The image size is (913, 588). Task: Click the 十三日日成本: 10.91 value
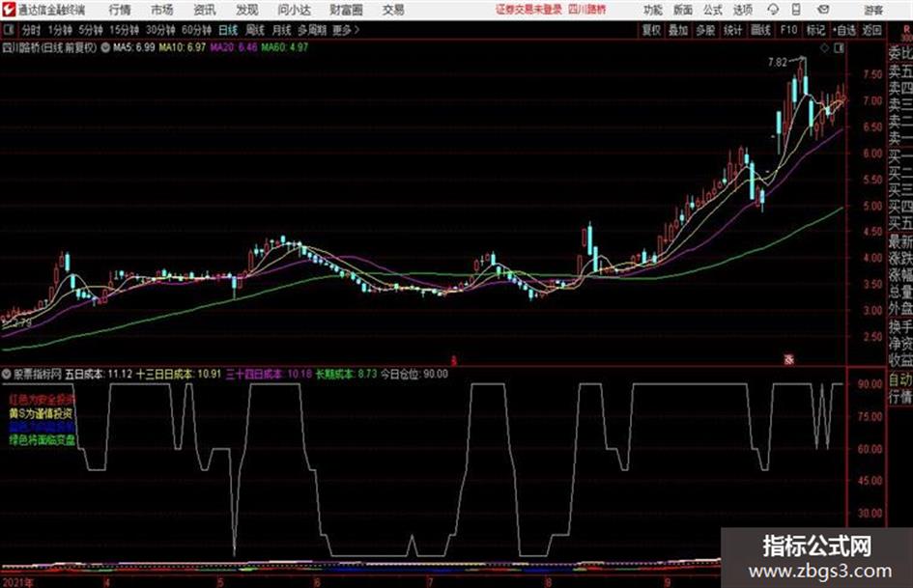tap(179, 375)
